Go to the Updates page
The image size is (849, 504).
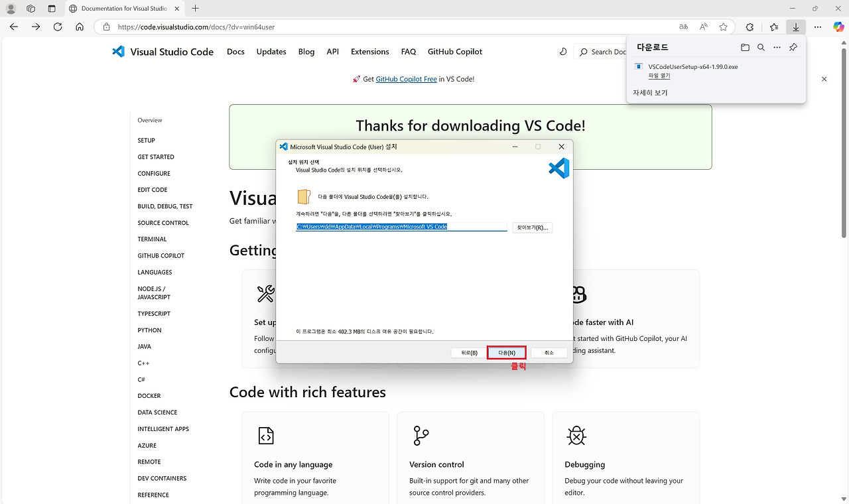(271, 52)
